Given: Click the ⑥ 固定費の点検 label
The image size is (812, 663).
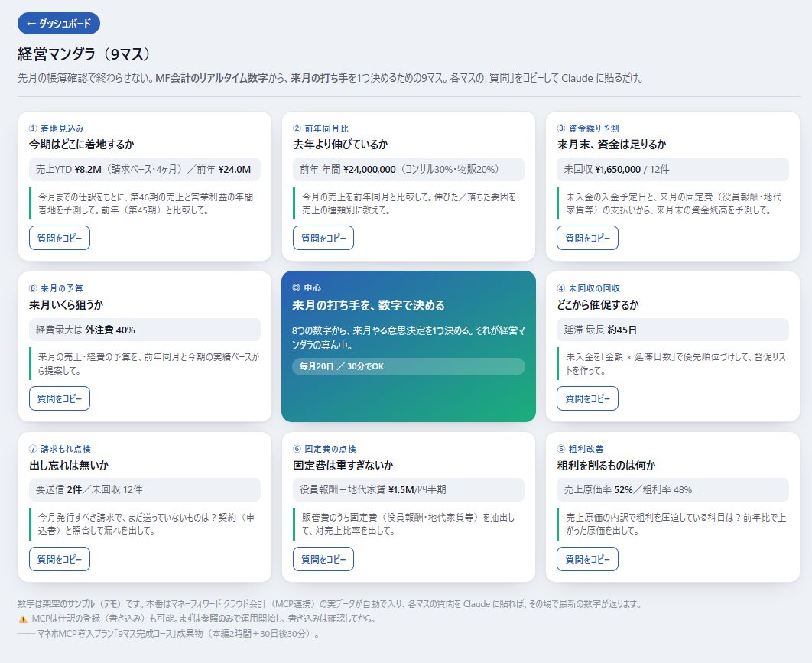Looking at the screenshot, I should click(324, 449).
